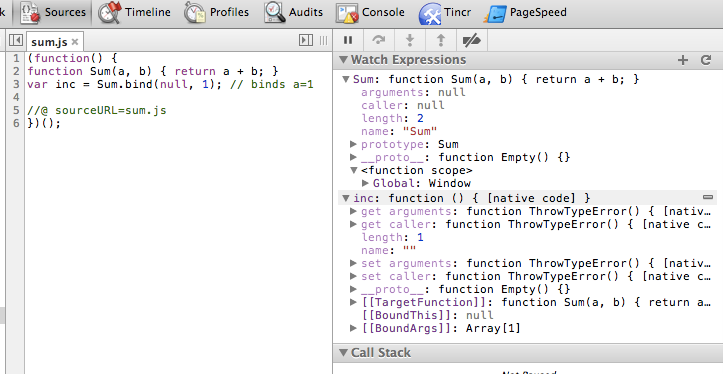723x374 pixels.
Task: Collapse the Call Stack section
Action: point(343,352)
